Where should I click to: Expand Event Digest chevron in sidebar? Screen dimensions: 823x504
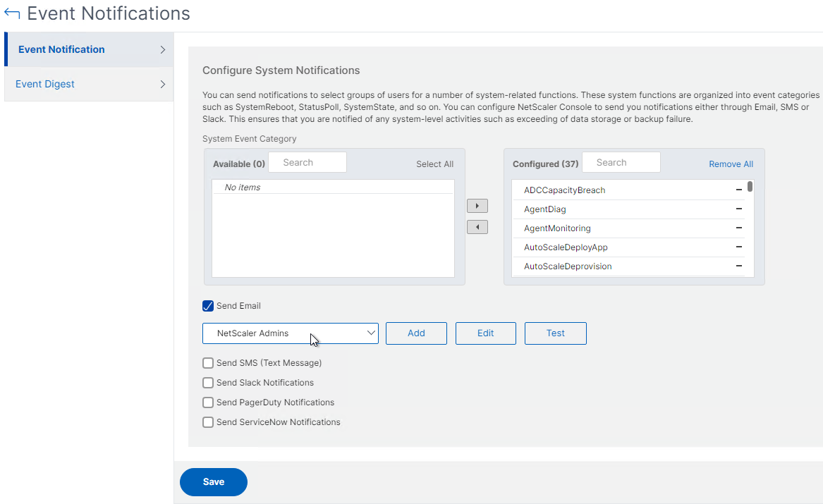(163, 84)
